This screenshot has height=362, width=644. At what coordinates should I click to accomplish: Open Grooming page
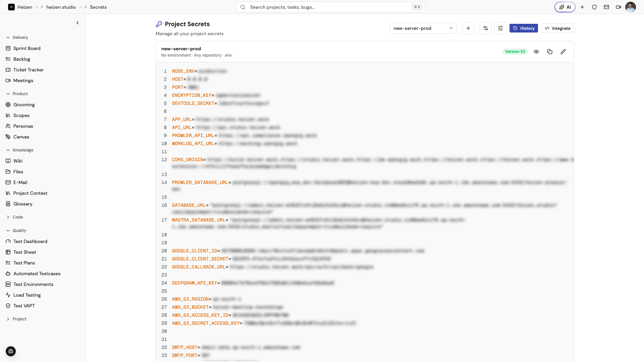[24, 105]
